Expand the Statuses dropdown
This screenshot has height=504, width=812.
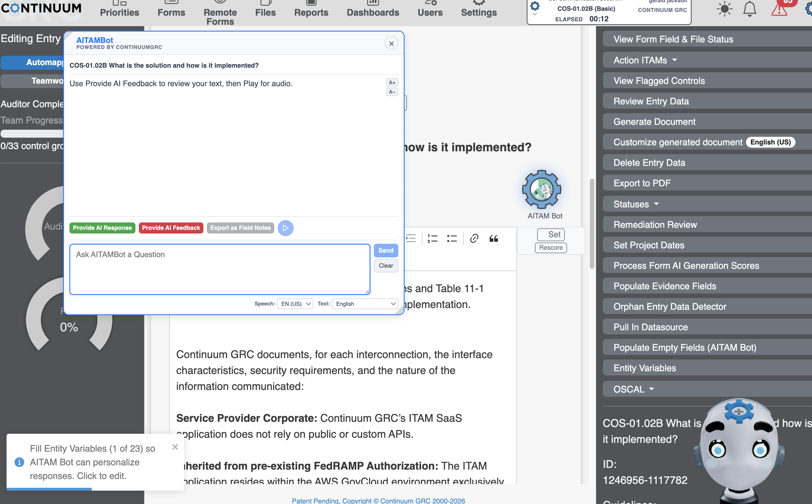(707, 204)
